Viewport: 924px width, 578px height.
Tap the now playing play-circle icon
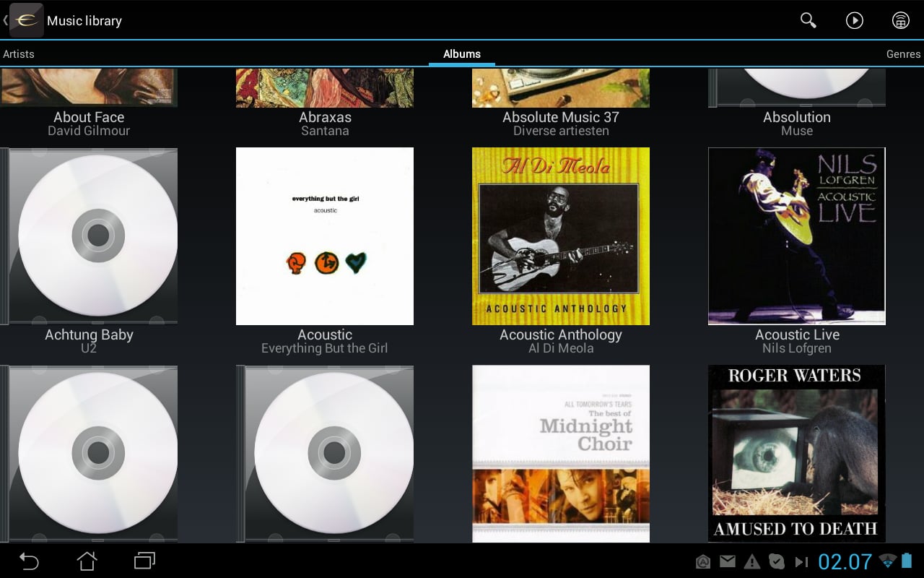(x=855, y=20)
